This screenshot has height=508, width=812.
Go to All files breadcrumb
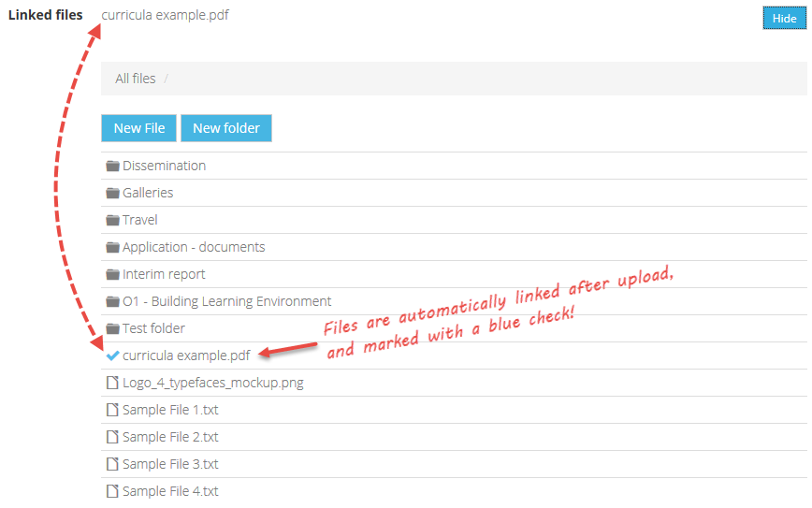(x=135, y=79)
